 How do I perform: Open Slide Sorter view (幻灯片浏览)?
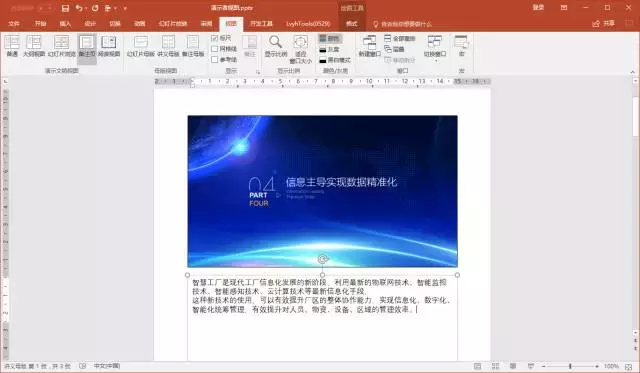[x=62, y=45]
